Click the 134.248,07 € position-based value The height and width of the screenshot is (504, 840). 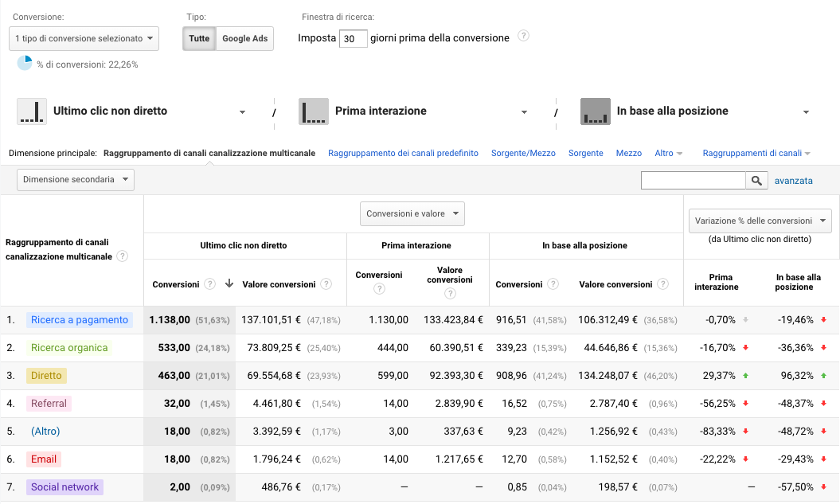(x=608, y=376)
